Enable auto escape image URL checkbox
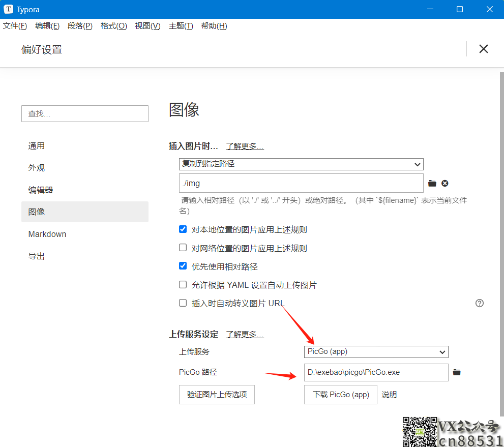Image resolution: width=504 pixels, height=447 pixels. pos(183,303)
